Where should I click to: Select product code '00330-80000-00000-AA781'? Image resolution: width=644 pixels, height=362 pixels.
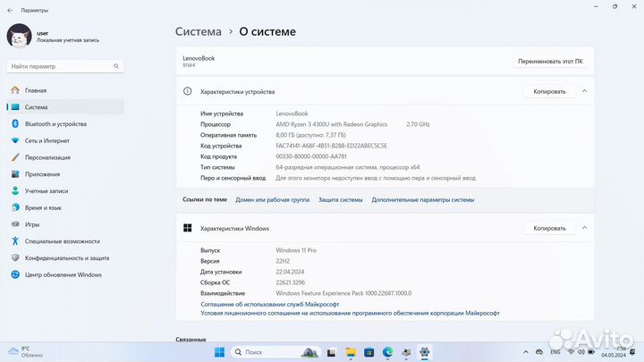[x=311, y=156]
